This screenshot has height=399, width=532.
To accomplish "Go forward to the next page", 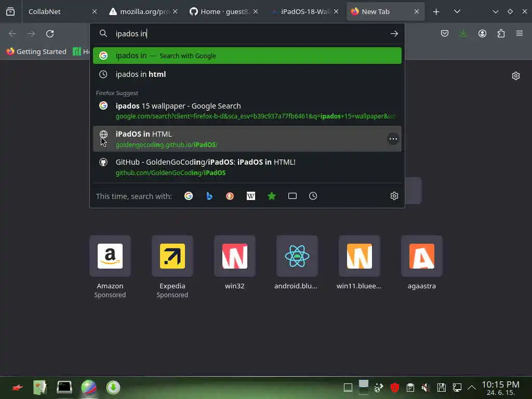I will [x=31, y=34].
